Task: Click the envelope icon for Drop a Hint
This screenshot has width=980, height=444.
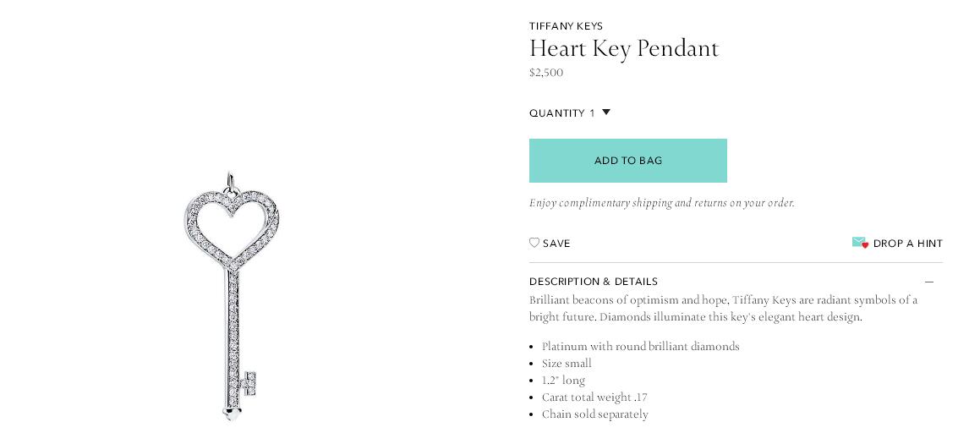Action: pyautogui.click(x=860, y=243)
